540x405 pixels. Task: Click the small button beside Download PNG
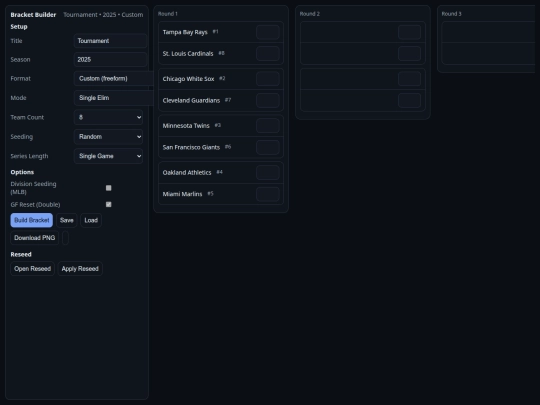[65, 238]
